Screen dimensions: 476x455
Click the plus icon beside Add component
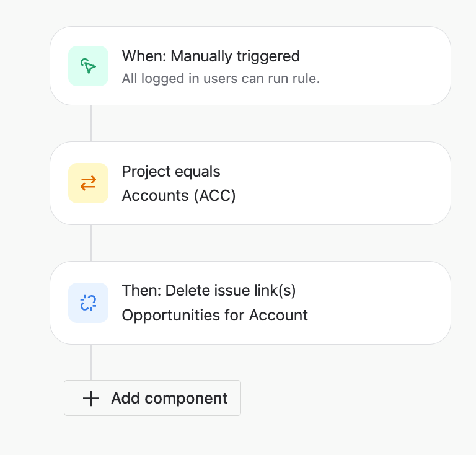[x=91, y=398]
